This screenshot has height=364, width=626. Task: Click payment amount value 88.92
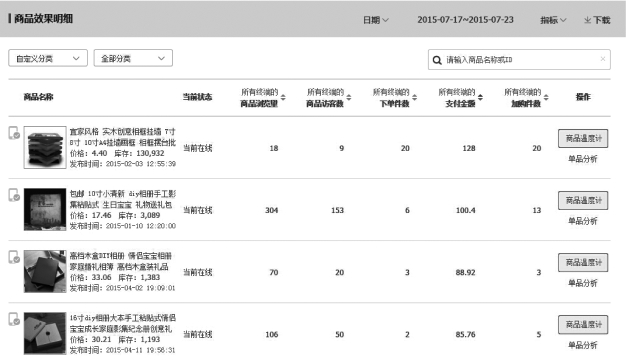pos(466,273)
